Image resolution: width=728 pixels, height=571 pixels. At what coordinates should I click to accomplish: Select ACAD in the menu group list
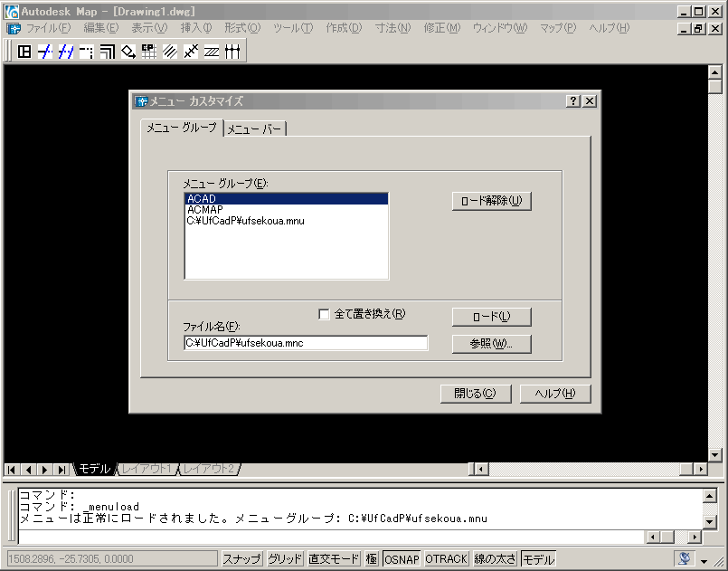[287, 199]
